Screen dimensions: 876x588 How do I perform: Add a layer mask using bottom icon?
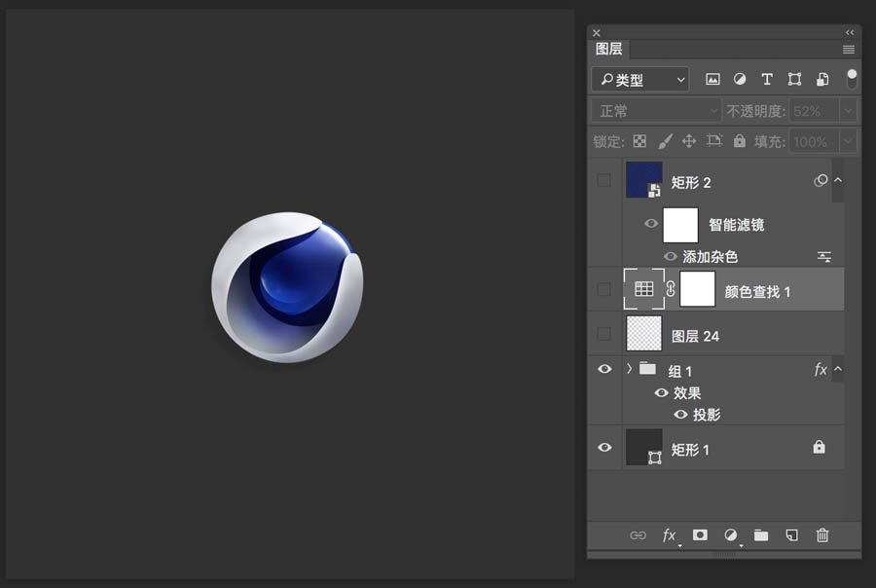(x=700, y=535)
